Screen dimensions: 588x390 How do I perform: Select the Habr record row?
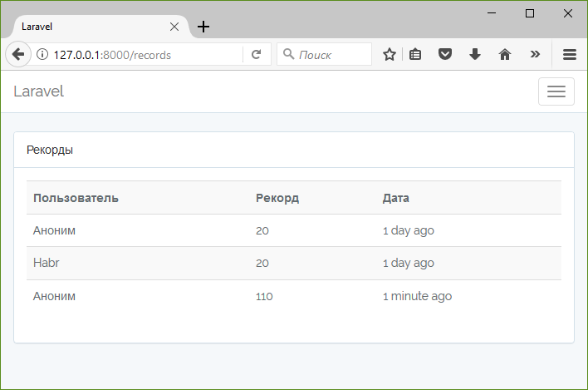click(x=294, y=263)
